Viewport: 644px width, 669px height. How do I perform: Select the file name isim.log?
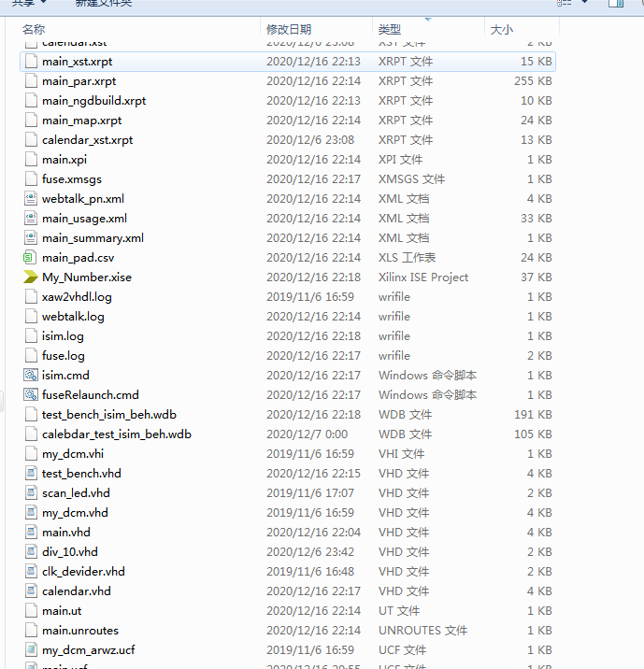(63, 336)
